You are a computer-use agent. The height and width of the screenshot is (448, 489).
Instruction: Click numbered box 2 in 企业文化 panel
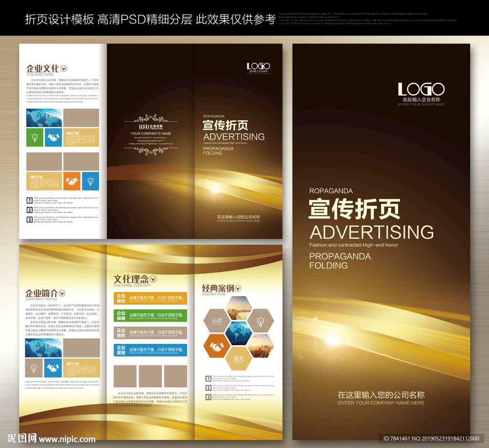click(29, 210)
